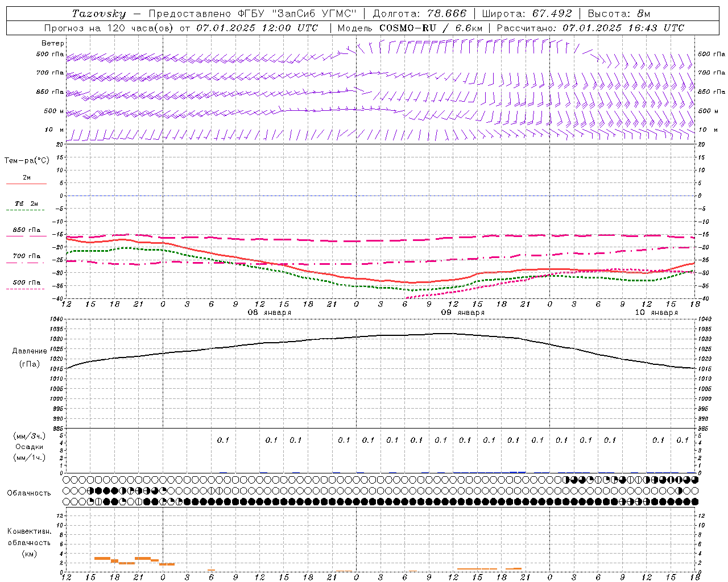Select the model name COSMO-RU / 6.6км
The image size is (728, 582).
[431, 28]
